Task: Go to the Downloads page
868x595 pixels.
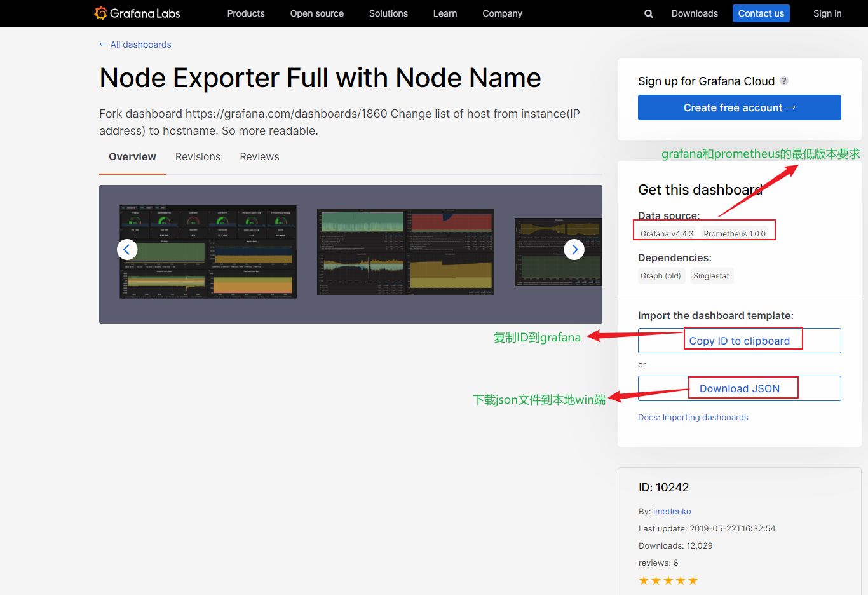Action: (x=695, y=13)
